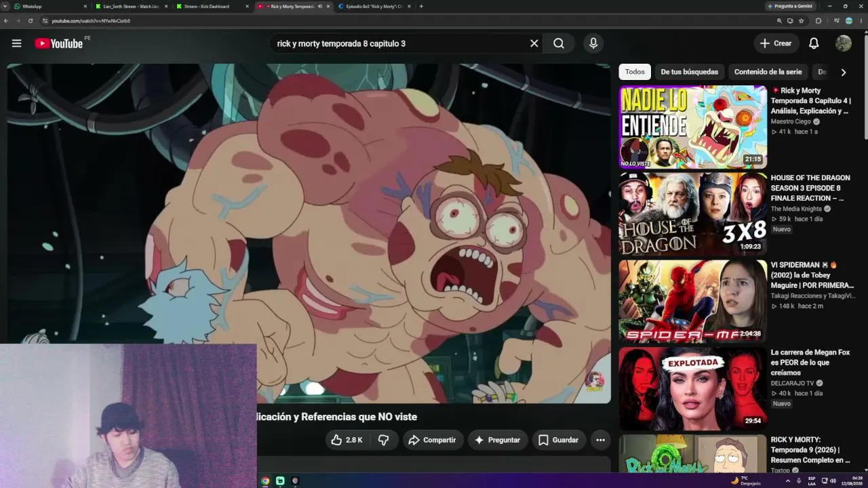Open the Preguntar AI assistant
This screenshot has height=488, width=868.
(498, 440)
